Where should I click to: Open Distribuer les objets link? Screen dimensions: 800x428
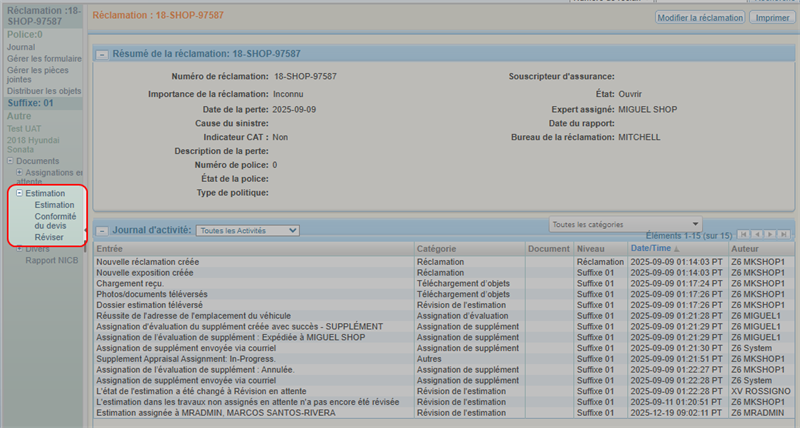(44, 91)
